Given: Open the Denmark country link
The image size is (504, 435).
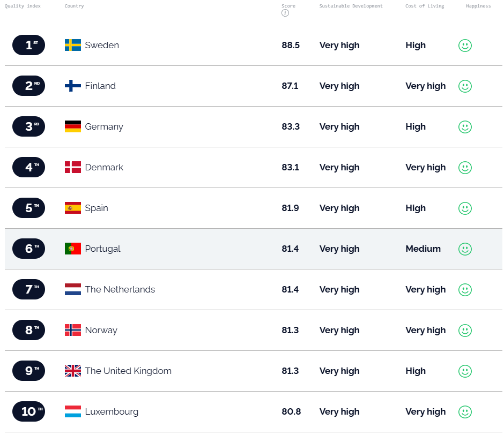Looking at the screenshot, I should (104, 167).
